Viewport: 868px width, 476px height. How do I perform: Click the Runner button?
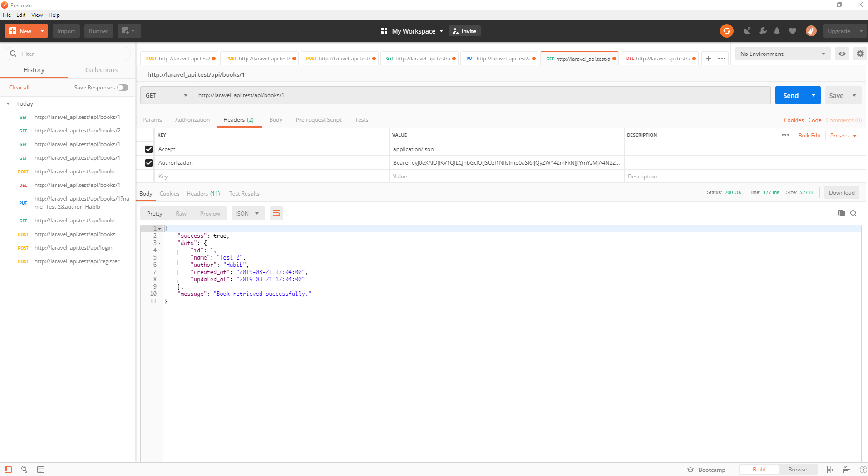[x=99, y=31]
